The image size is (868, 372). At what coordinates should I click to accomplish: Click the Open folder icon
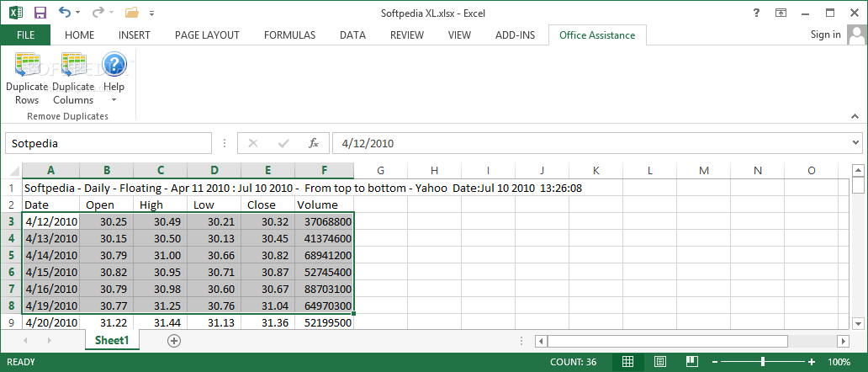tap(132, 12)
